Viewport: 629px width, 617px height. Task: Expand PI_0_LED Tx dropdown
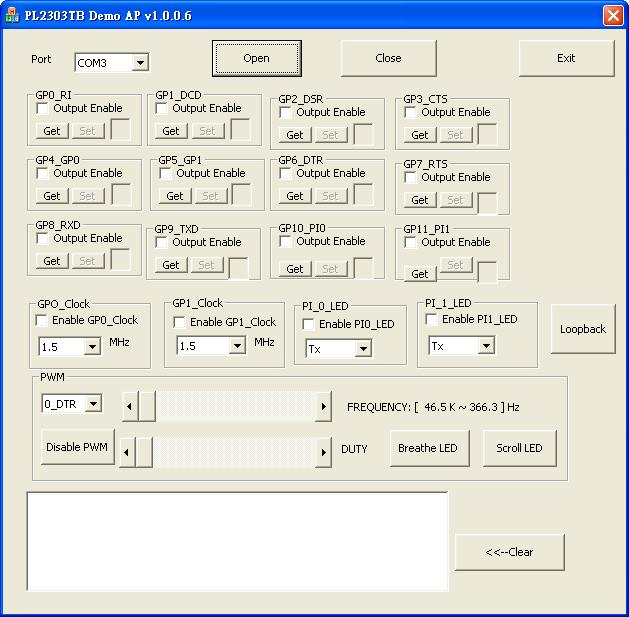(x=363, y=348)
